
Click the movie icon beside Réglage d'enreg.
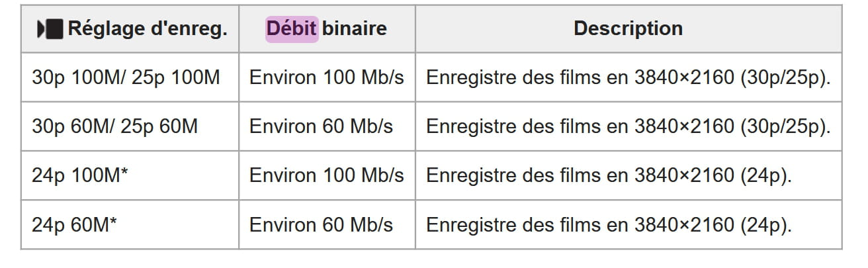[50, 30]
